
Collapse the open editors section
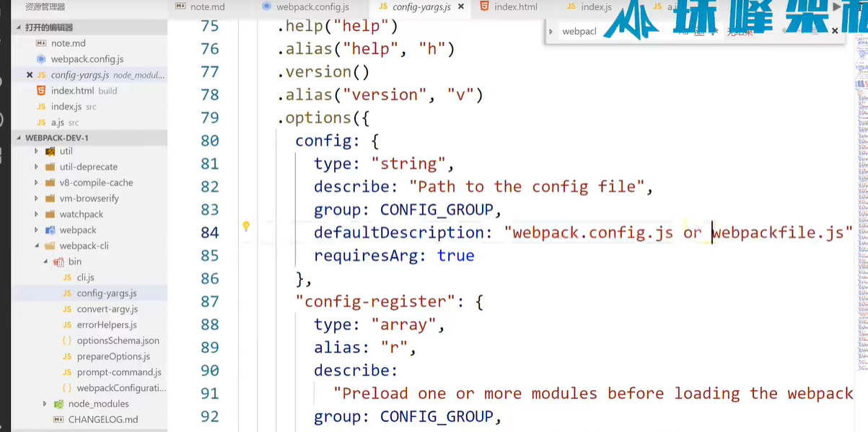point(19,27)
